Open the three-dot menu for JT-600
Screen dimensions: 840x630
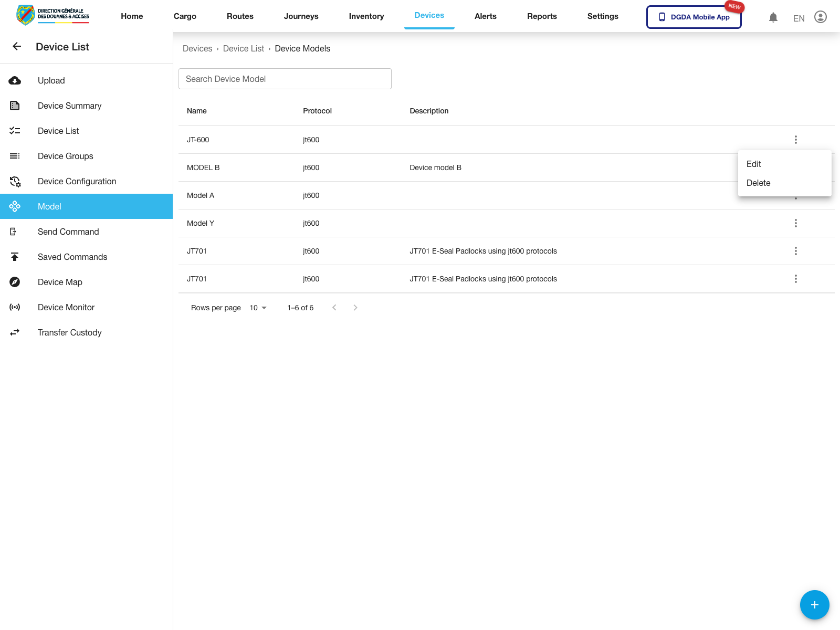pos(796,140)
